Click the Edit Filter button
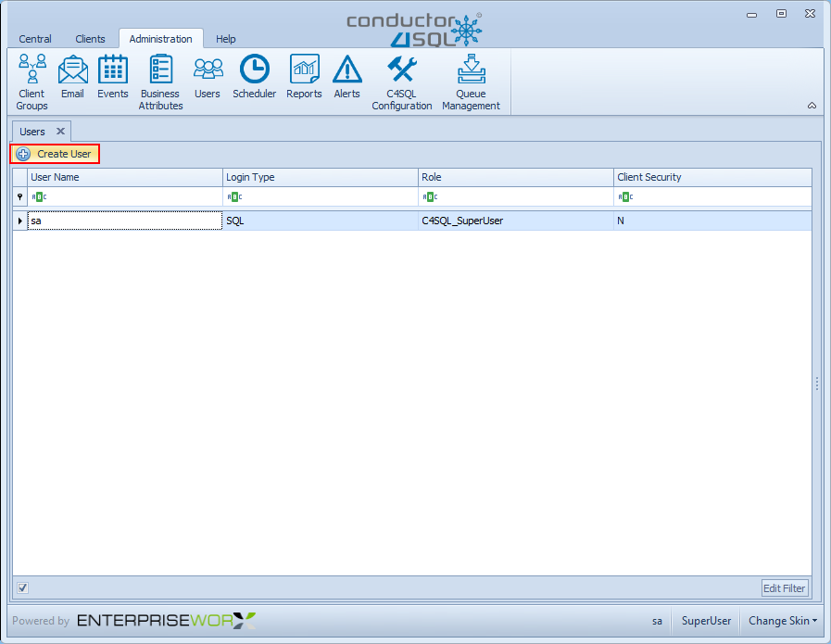 [785, 587]
